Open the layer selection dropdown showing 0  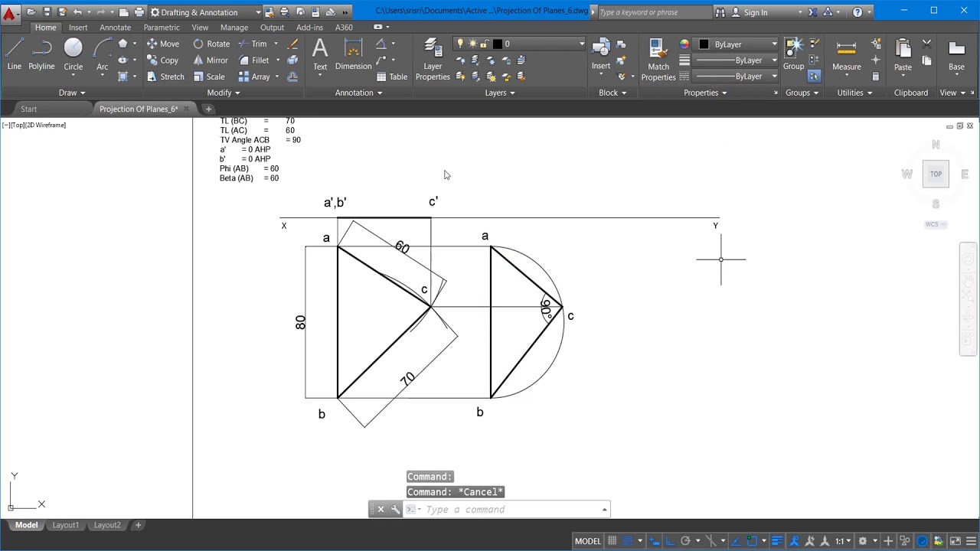(x=521, y=44)
